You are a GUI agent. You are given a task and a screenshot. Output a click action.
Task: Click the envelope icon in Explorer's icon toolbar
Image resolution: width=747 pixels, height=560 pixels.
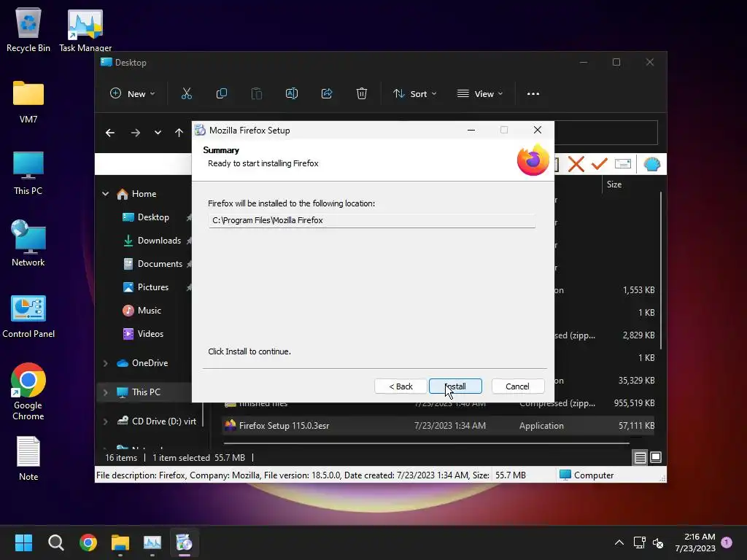click(623, 165)
